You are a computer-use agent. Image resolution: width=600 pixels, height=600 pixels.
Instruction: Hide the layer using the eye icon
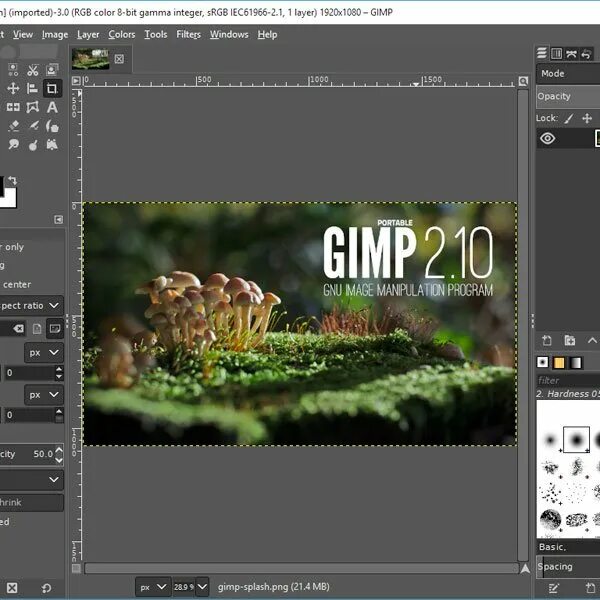pos(548,138)
